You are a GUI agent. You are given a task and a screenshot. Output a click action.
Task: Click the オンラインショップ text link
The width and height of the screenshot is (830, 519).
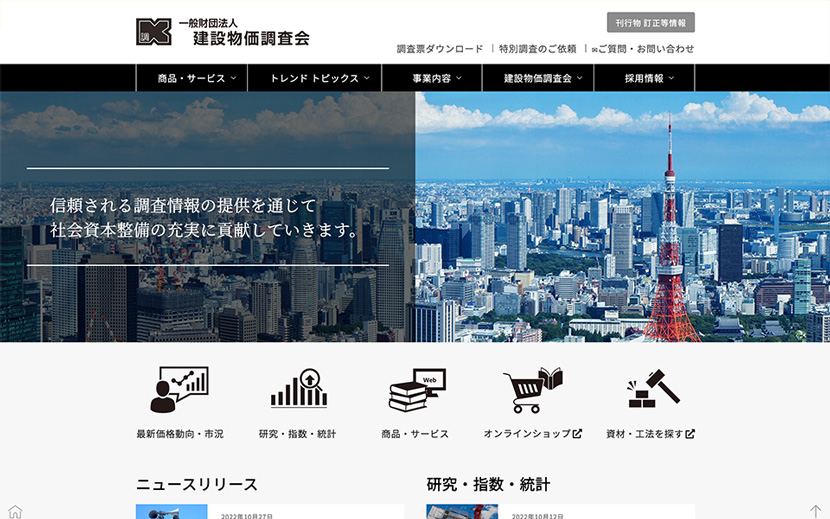[527, 434]
